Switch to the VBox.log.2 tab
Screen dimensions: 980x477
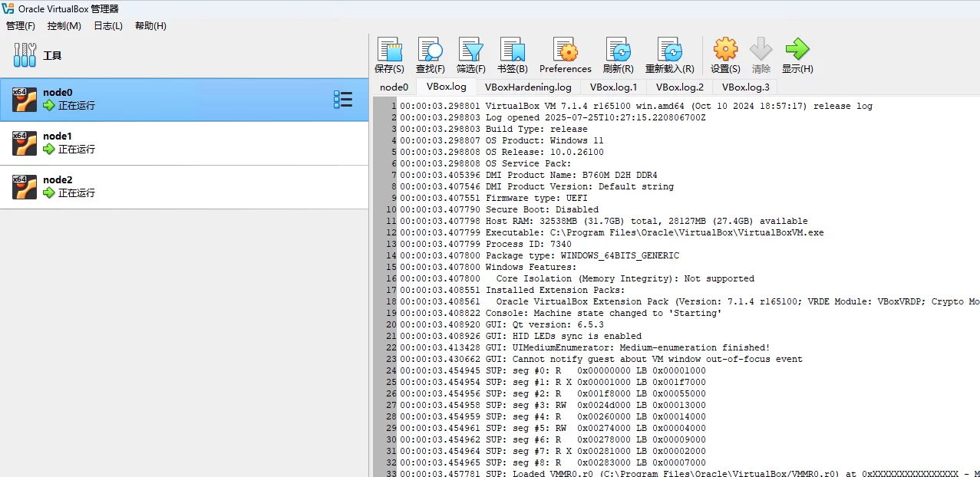678,87
